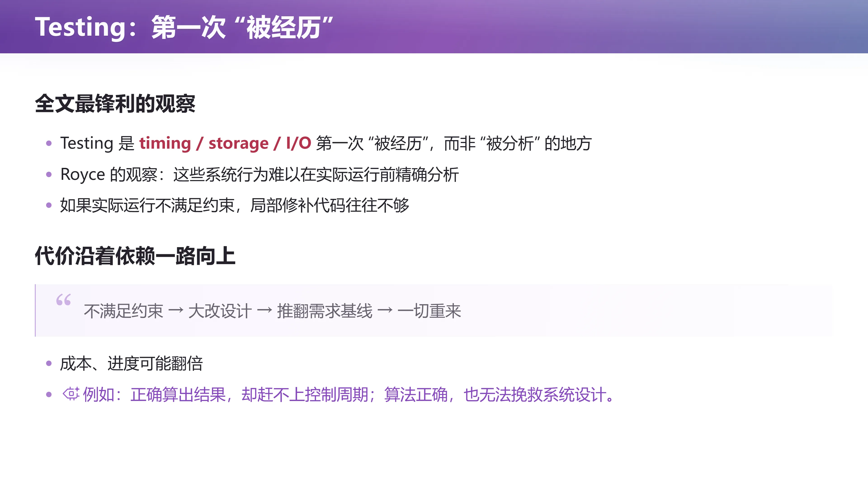This screenshot has height=488, width=868.
Task: Click the bullet "成本、进度可能翻倍"
Action: [x=131, y=364]
